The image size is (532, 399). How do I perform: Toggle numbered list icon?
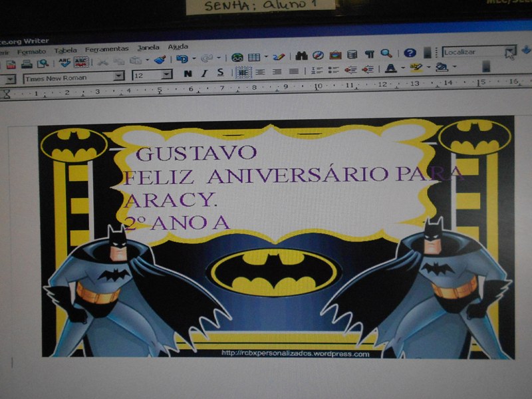click(317, 70)
